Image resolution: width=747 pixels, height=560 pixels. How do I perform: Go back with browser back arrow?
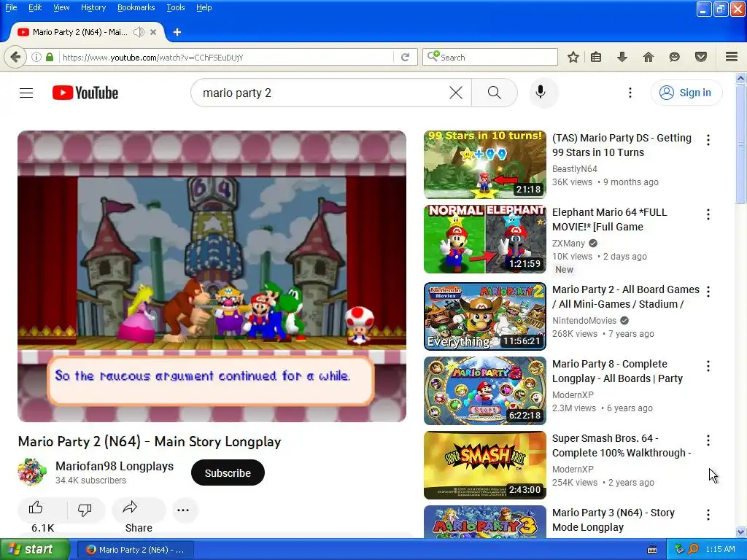15,57
